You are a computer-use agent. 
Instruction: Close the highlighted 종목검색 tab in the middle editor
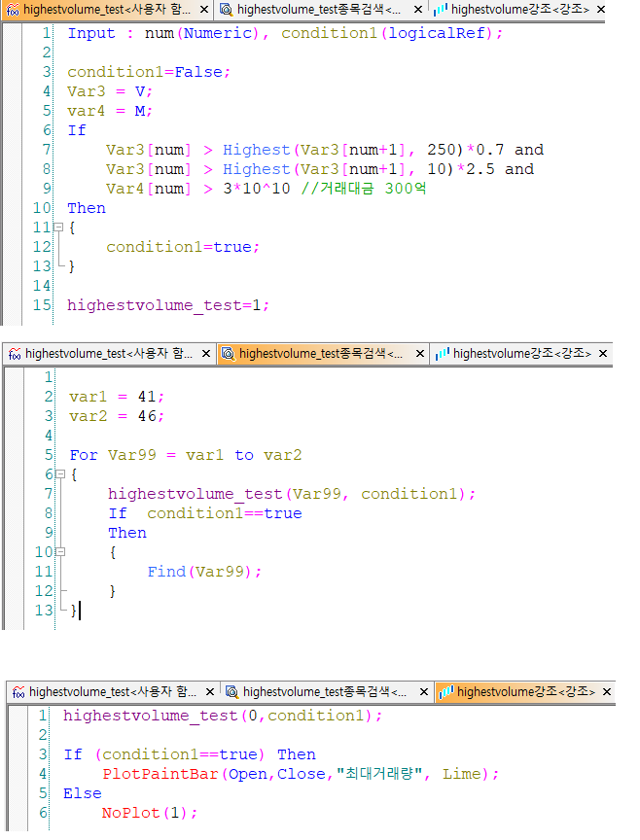(421, 353)
